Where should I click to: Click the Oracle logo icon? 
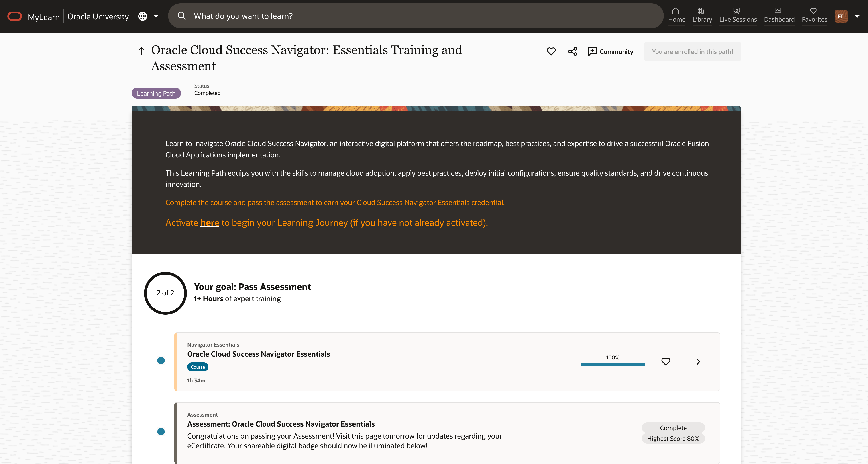[x=14, y=16]
